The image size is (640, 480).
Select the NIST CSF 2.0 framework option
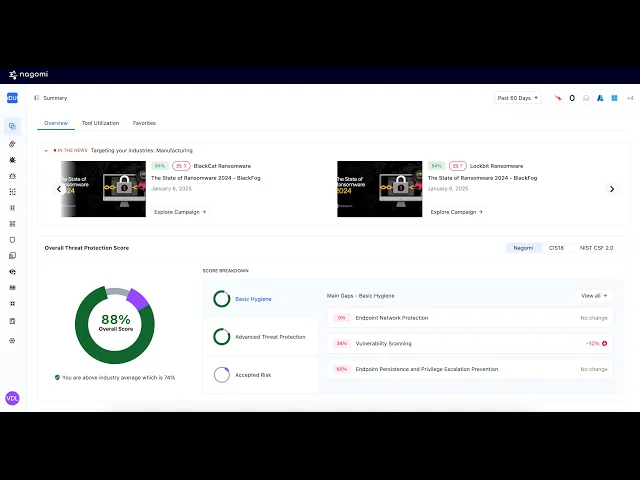(x=596, y=248)
